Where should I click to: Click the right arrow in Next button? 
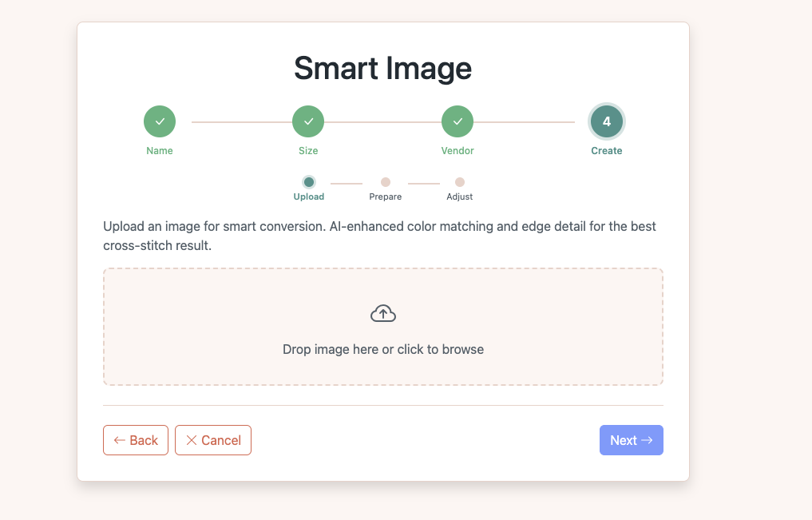[645, 440]
